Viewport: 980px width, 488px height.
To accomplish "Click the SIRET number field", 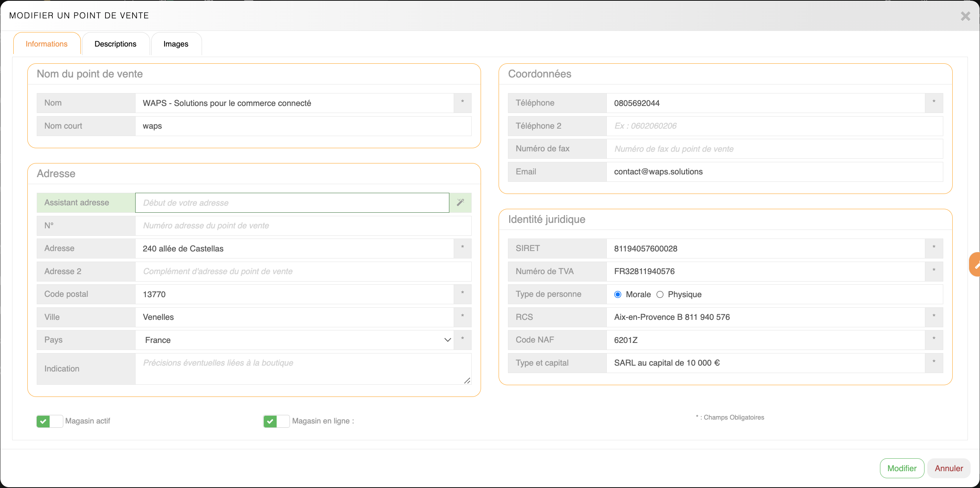I will click(765, 249).
